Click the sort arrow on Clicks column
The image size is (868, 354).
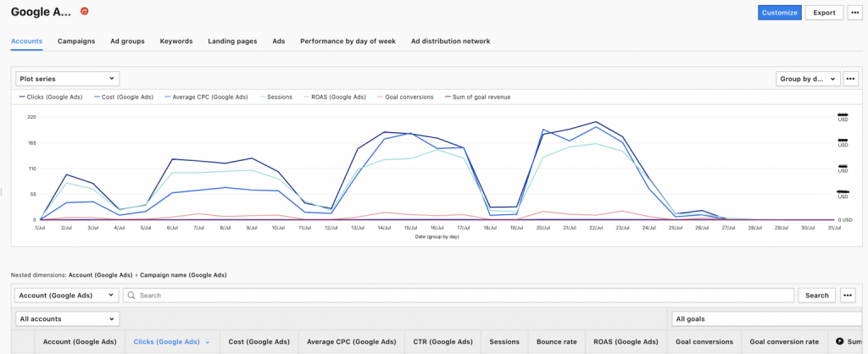click(208, 342)
